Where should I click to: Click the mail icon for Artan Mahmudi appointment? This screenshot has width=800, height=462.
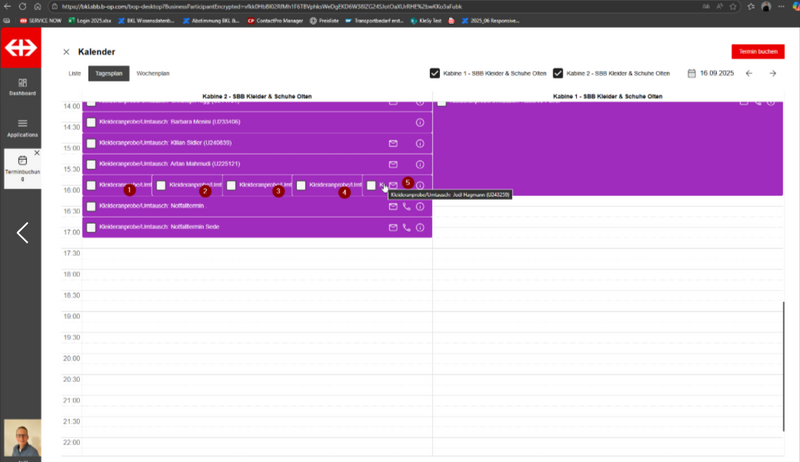(393, 164)
